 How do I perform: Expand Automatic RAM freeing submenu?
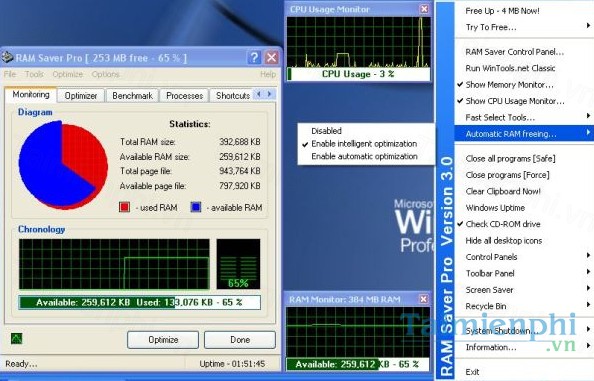point(524,134)
